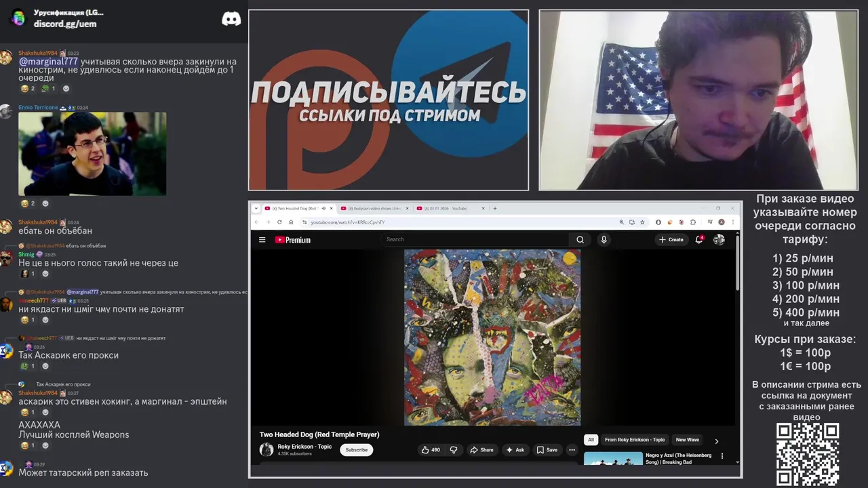Like the Two Headed Dog video
This screenshot has height=488, width=868.
pos(431,449)
